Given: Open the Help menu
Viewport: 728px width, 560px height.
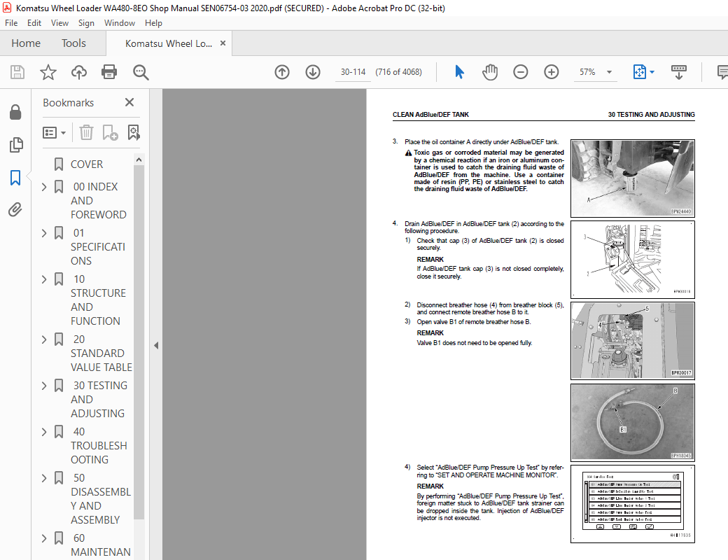Looking at the screenshot, I should point(153,23).
